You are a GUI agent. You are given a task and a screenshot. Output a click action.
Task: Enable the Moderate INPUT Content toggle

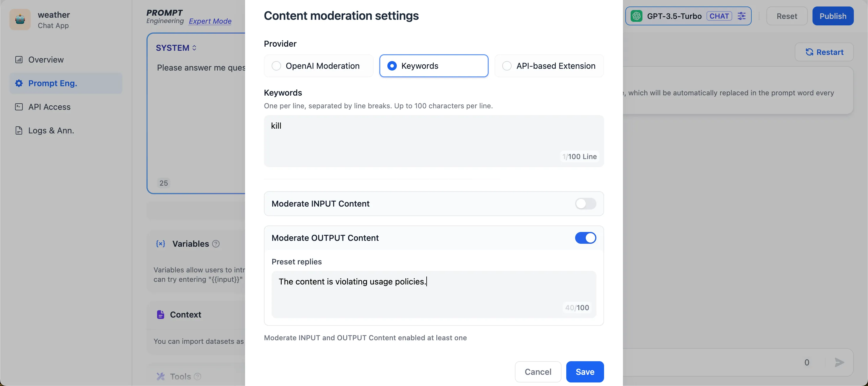click(585, 204)
